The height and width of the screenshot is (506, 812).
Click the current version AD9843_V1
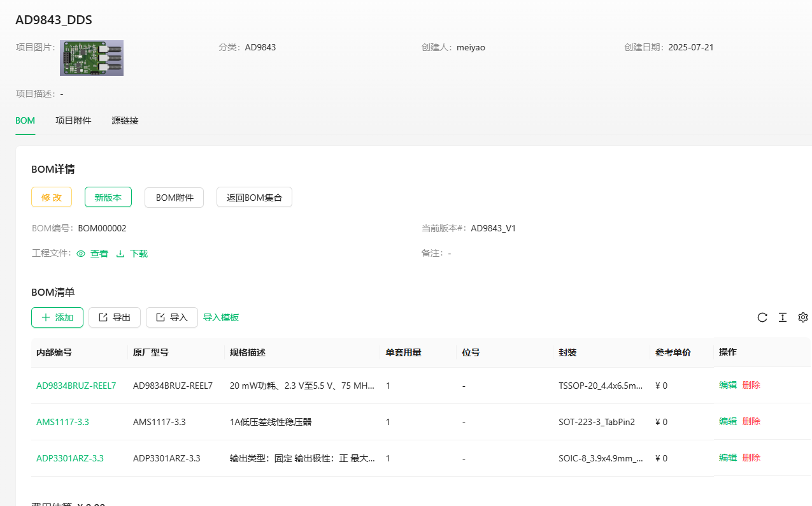[494, 228]
